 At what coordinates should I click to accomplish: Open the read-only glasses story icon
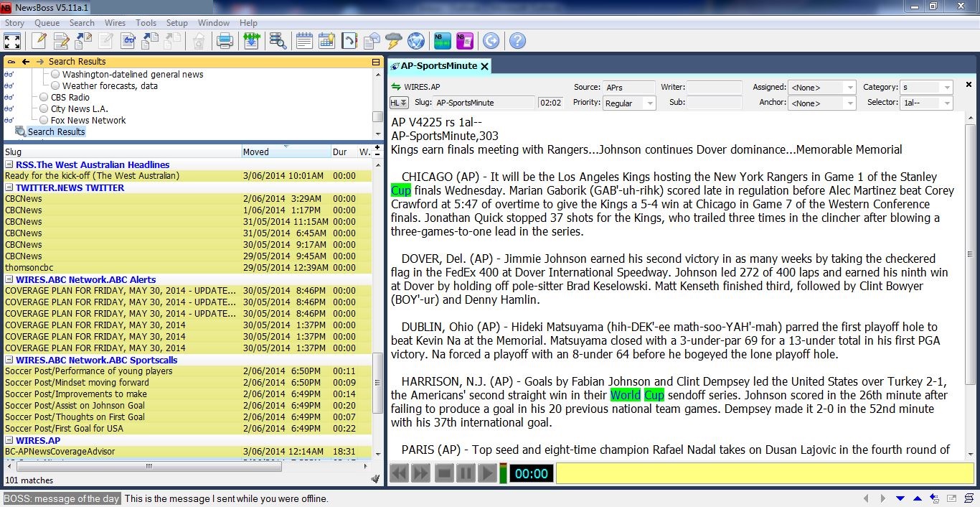128,41
